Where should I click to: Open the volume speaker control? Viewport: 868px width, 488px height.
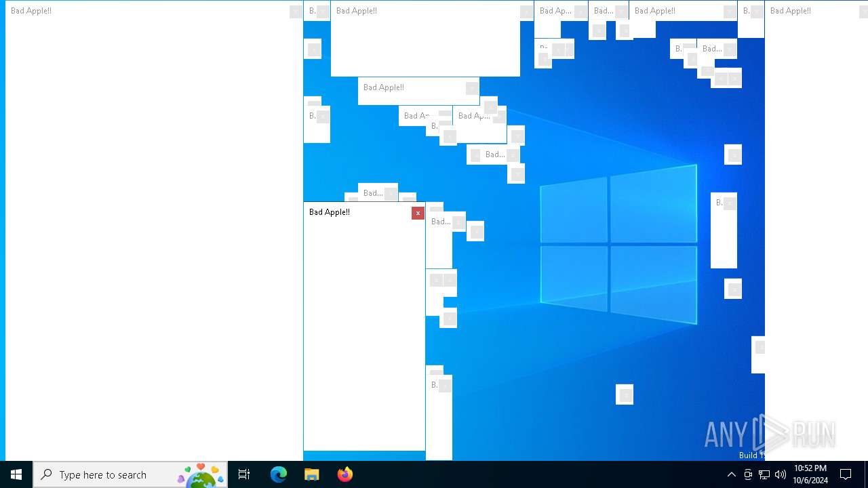pyautogui.click(x=781, y=474)
